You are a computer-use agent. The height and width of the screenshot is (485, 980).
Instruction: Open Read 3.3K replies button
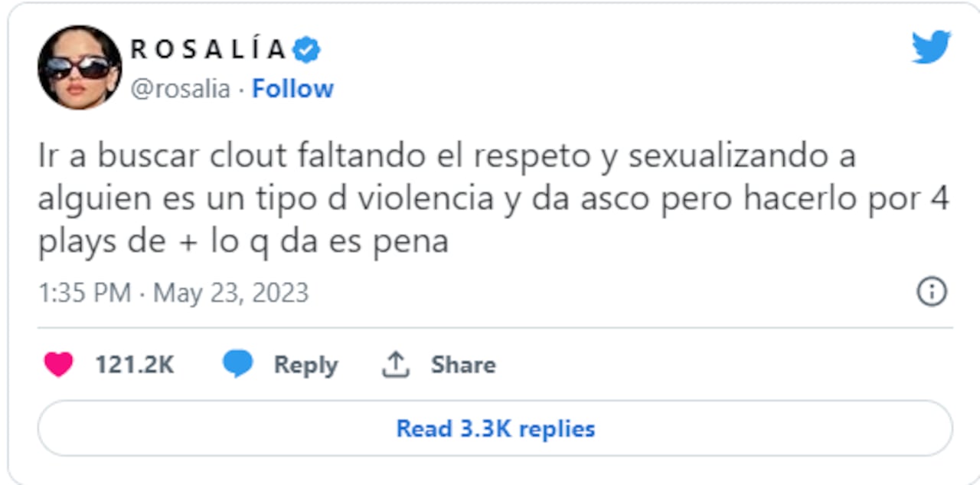click(x=495, y=428)
